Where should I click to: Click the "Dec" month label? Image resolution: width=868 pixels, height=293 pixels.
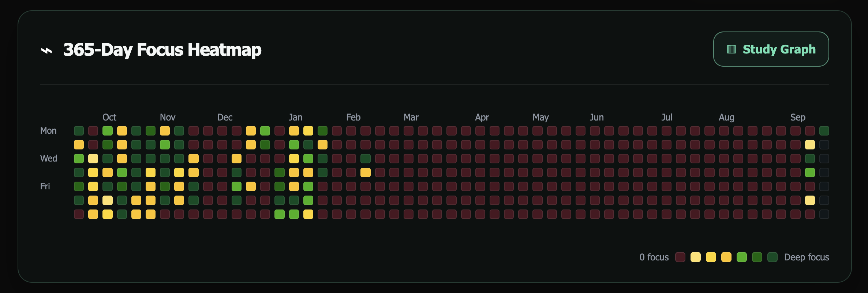pyautogui.click(x=225, y=117)
